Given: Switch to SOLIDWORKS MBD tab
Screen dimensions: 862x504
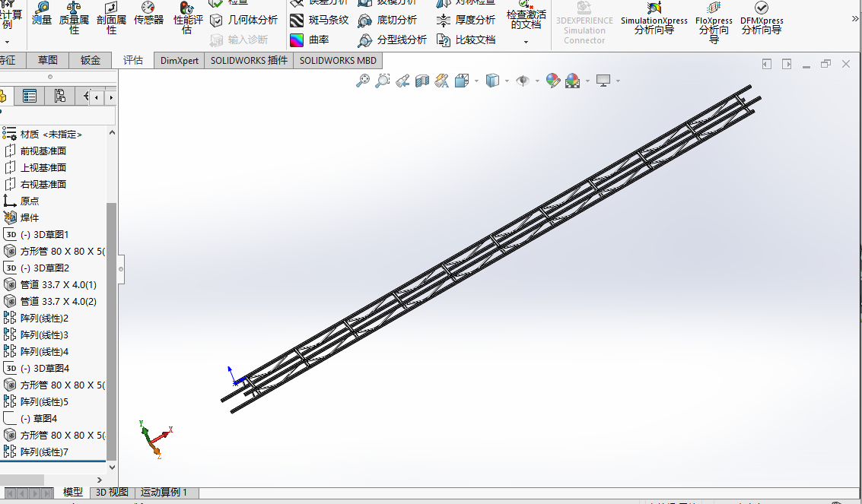Looking at the screenshot, I should click(x=338, y=60).
